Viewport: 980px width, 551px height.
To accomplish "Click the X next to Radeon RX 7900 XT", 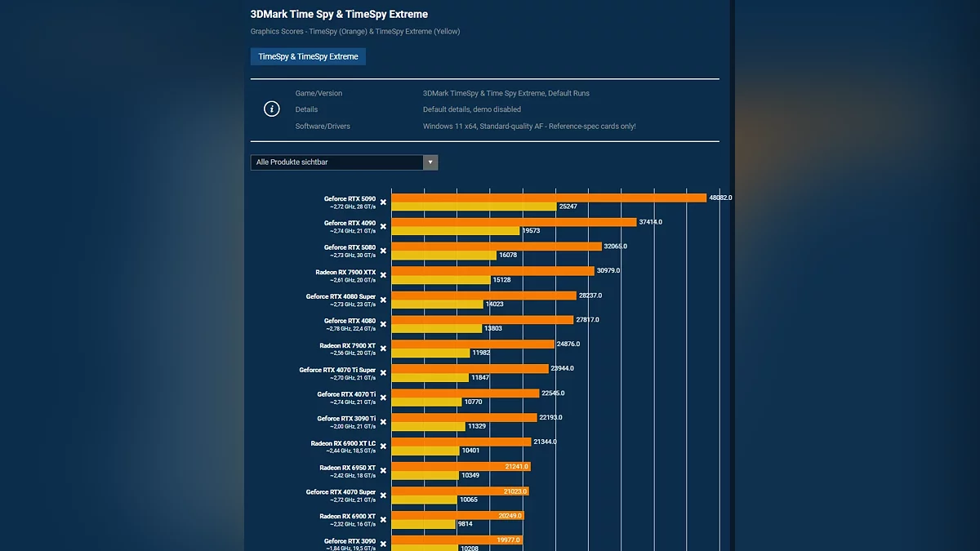I will 383,349.
